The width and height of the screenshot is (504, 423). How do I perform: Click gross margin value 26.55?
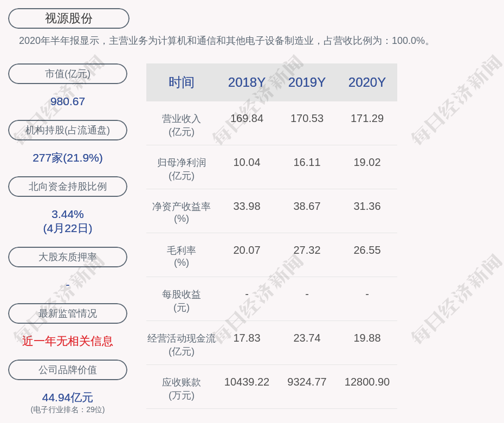click(x=367, y=250)
